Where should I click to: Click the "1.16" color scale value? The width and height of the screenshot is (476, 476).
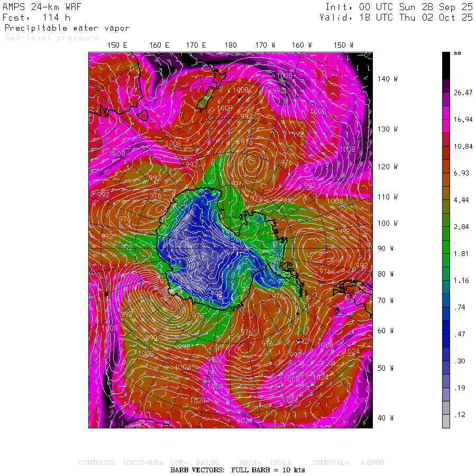point(461,280)
